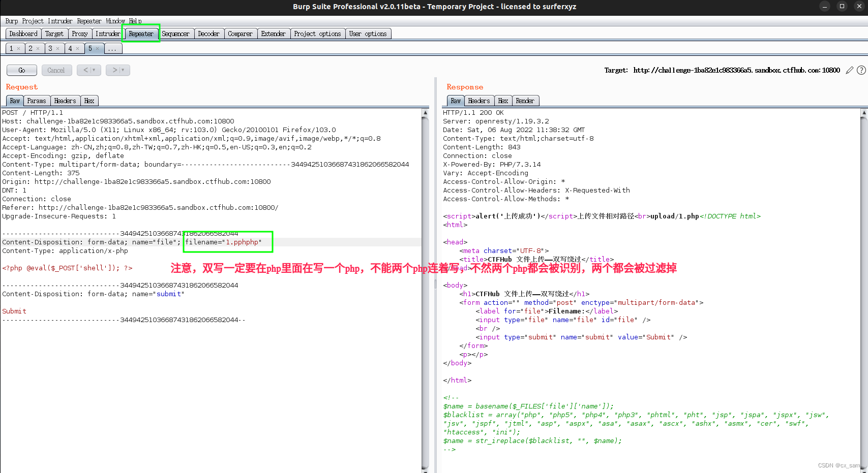Click the filename="1.pphphp" value in request

point(224,242)
